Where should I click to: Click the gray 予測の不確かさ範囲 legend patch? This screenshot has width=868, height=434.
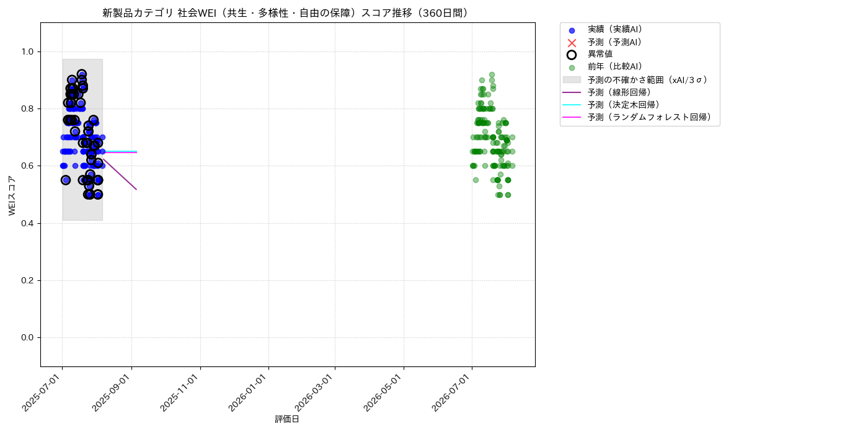coord(572,80)
